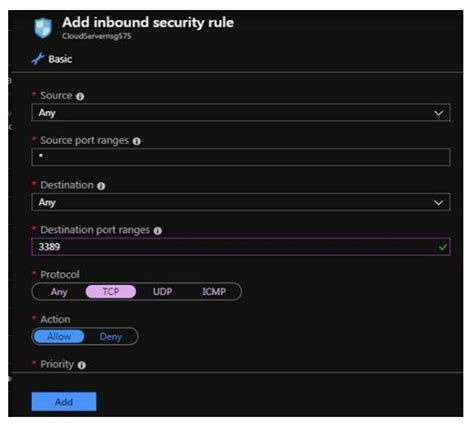Click the Priority info icon
The width and height of the screenshot is (474, 427).
click(x=82, y=365)
